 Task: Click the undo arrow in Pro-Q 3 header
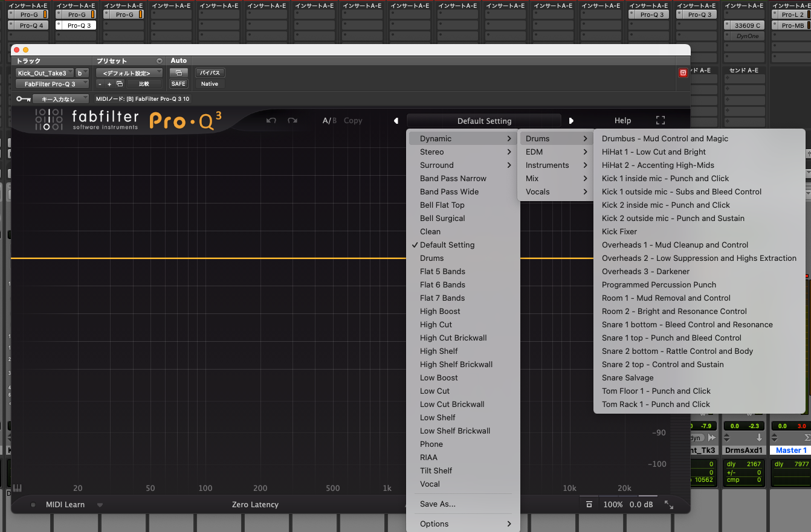point(271,121)
